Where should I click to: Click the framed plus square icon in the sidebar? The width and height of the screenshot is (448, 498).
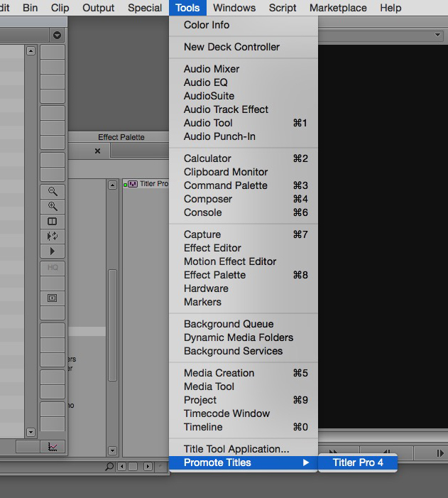(x=53, y=298)
